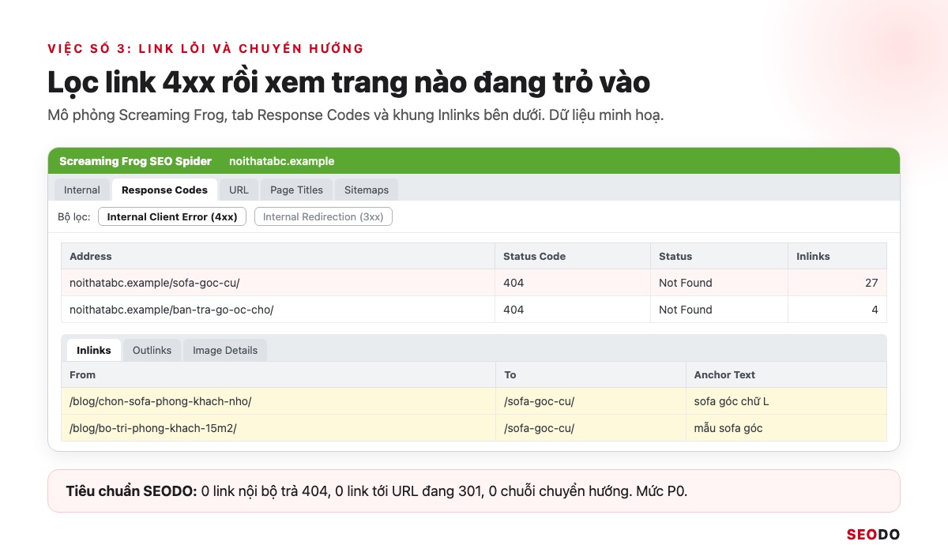Apply Internal Redirection (3xx) filter
The height and width of the screenshot is (560, 948).
323,216
